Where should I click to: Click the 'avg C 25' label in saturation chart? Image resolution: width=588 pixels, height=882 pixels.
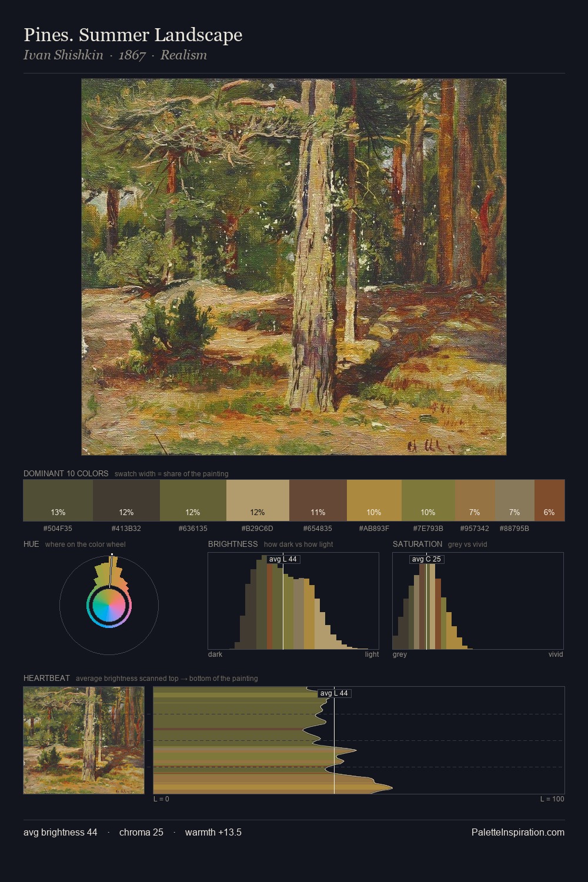(426, 559)
